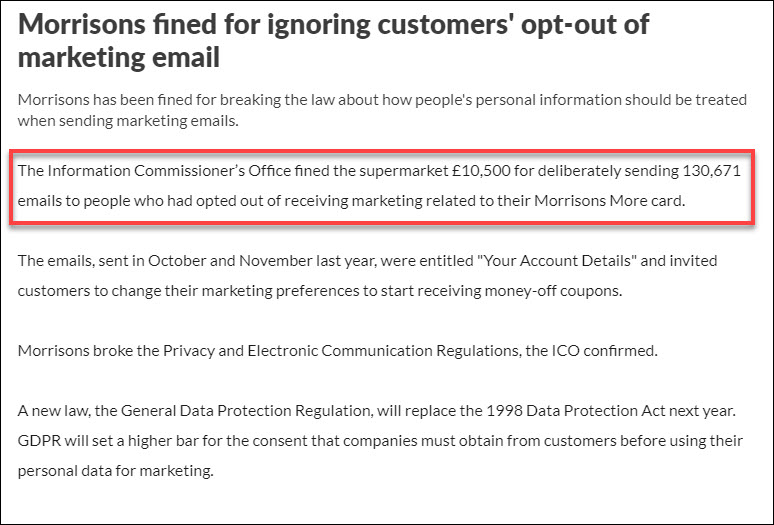Click the intro paragraph starting 'Morrisons has been fined'
774x525 pixels.
click(x=382, y=110)
